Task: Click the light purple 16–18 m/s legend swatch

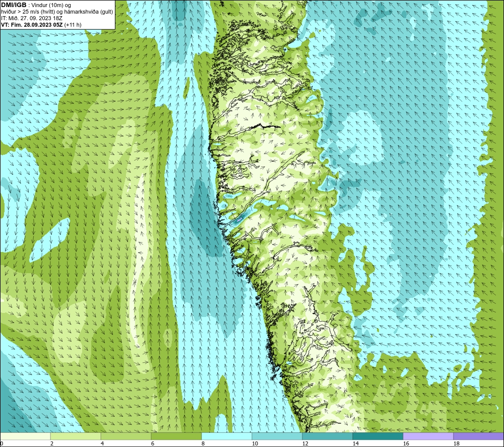Action: (x=428, y=436)
